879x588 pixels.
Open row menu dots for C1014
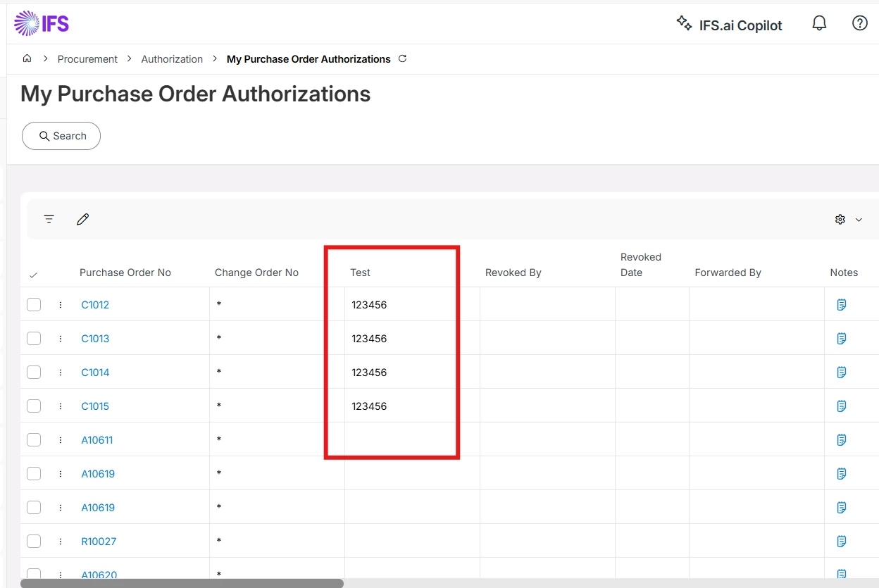click(61, 373)
